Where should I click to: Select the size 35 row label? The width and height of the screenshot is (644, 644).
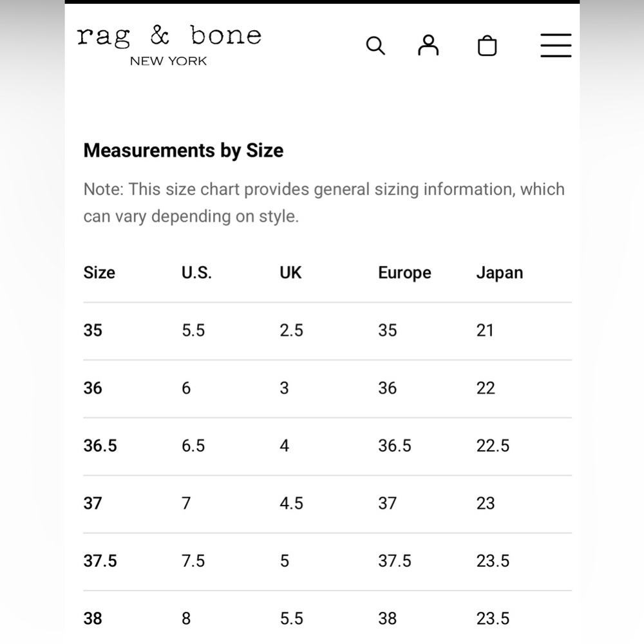(x=93, y=330)
